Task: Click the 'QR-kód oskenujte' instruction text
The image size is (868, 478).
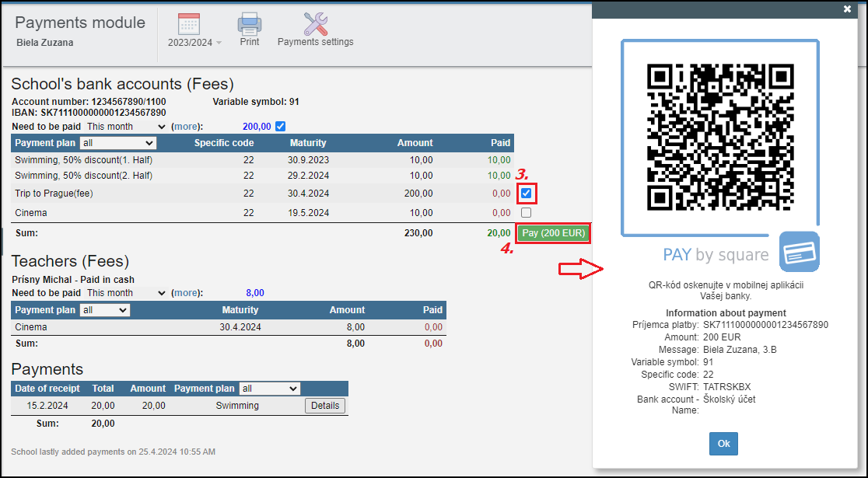Action: 726,291
